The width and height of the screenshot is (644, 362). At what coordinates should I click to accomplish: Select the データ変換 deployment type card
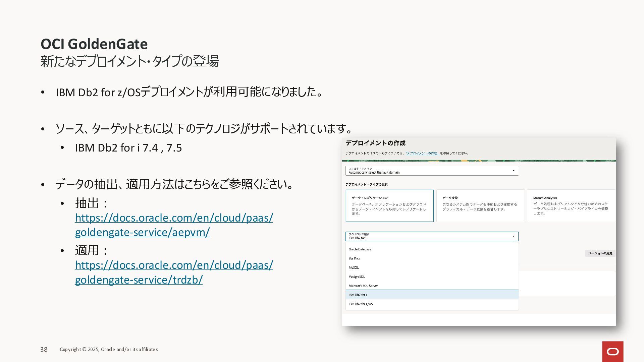[x=480, y=206]
